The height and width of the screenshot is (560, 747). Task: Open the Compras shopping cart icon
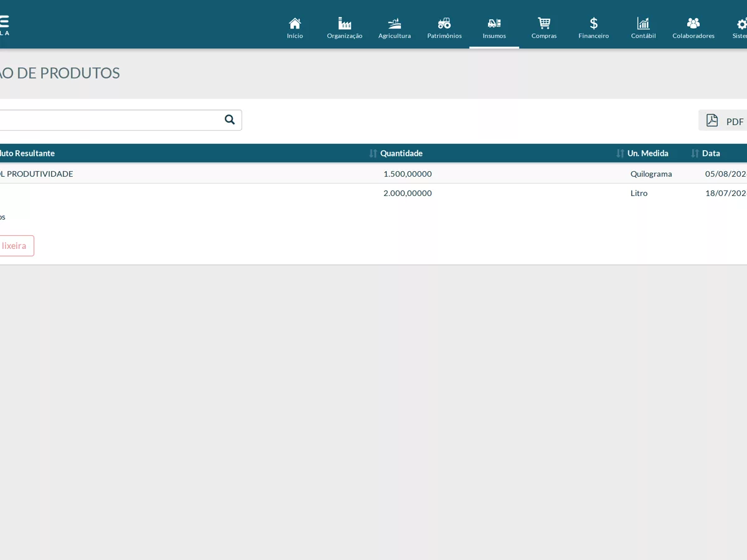(x=544, y=24)
